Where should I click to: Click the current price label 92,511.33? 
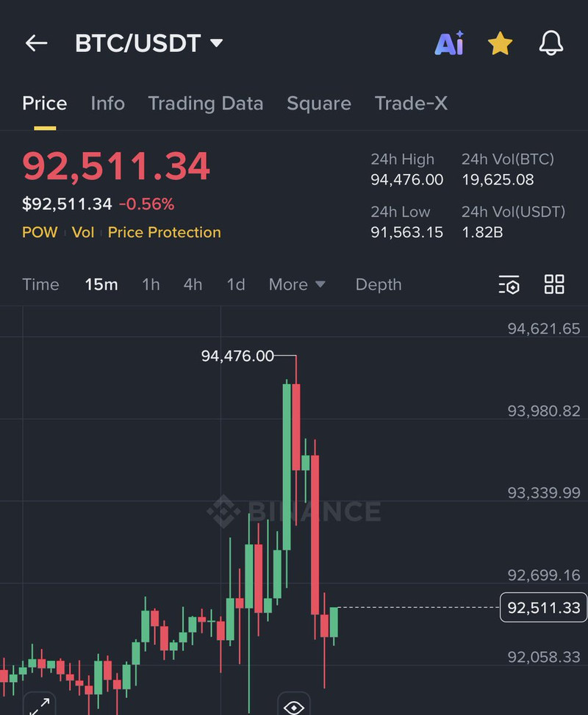(543, 608)
